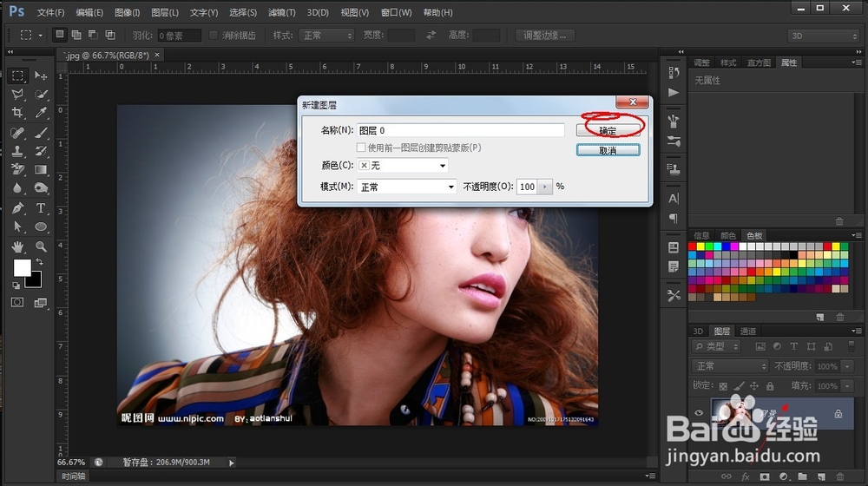Select the Pen tool
The width and height of the screenshot is (868, 486).
[x=17, y=208]
